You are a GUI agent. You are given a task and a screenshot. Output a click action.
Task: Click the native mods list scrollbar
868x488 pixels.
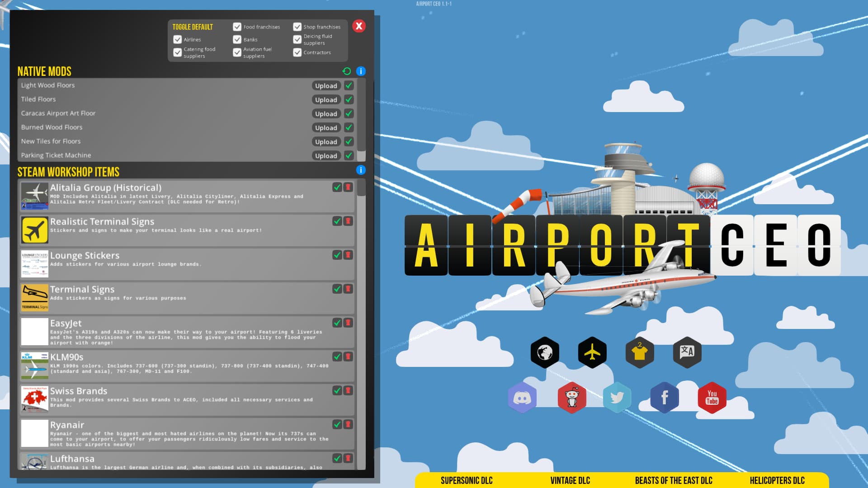tap(361, 120)
